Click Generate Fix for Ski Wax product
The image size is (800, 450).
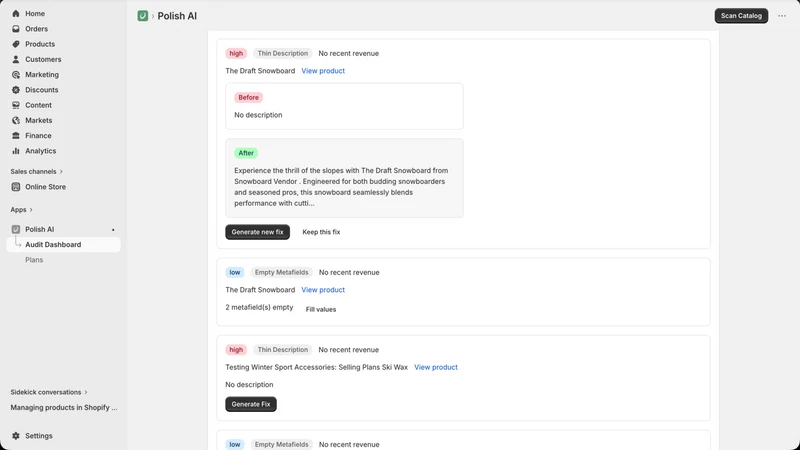[251, 404]
